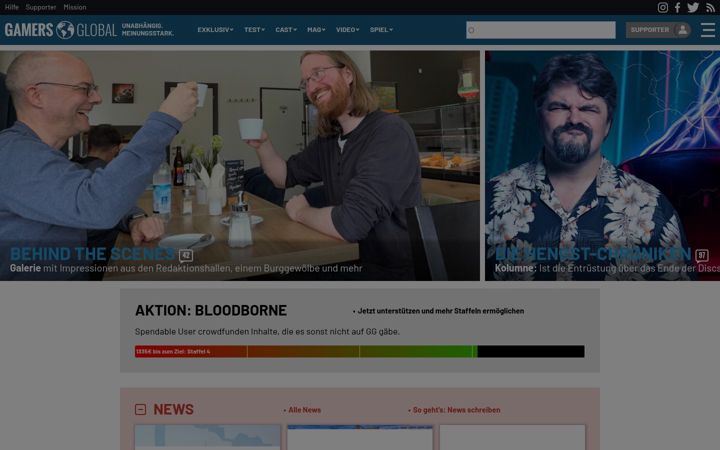Expand the Video dropdown menu
Viewport: 720px width, 450px height.
coord(348,30)
